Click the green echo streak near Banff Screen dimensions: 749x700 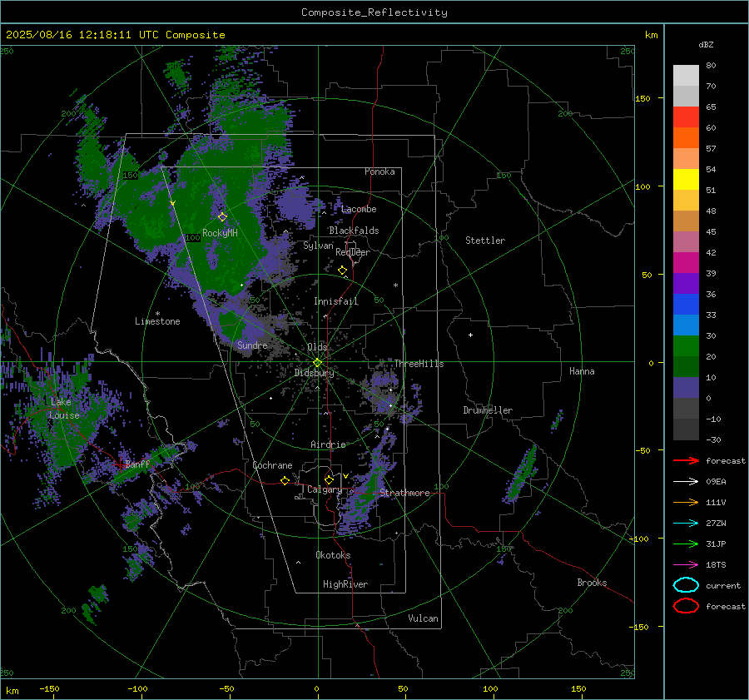(x=146, y=464)
